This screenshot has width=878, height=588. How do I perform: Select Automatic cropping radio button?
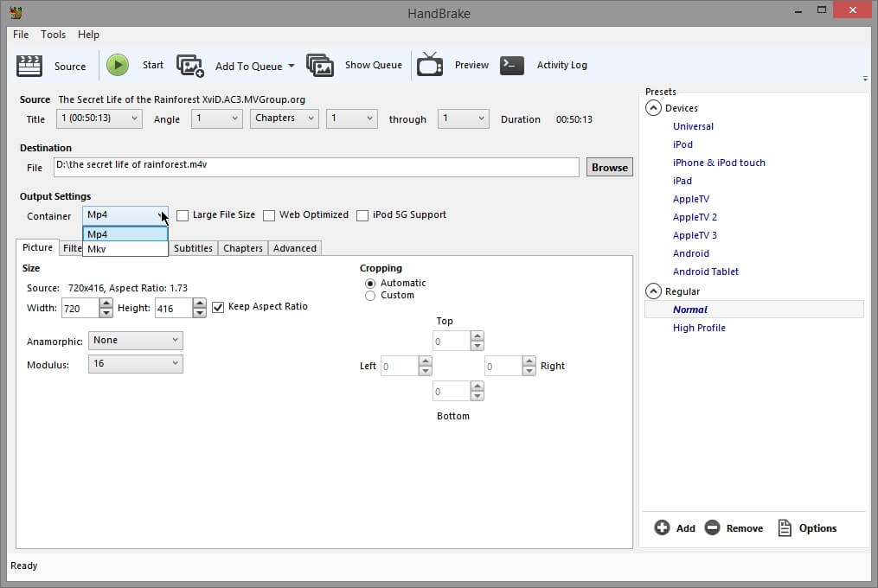[x=370, y=284]
